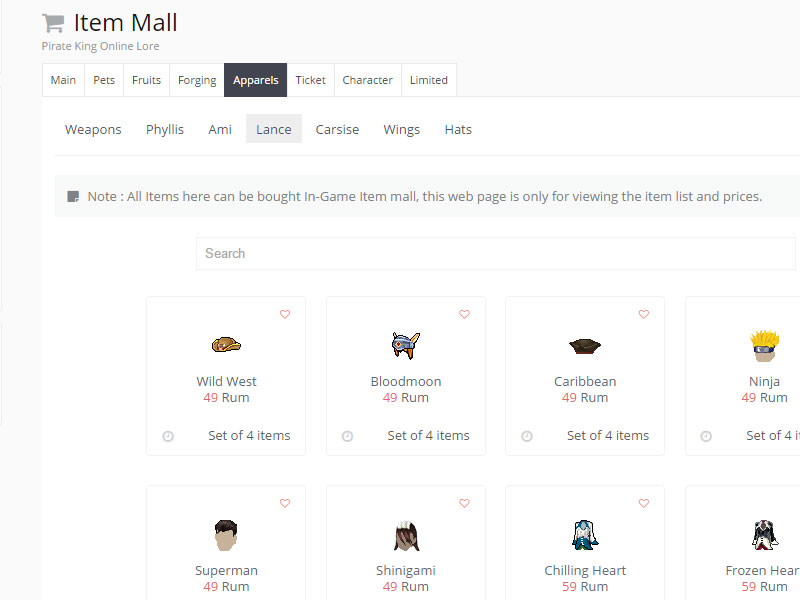Open the Chilling Heart costume image

(x=585, y=535)
